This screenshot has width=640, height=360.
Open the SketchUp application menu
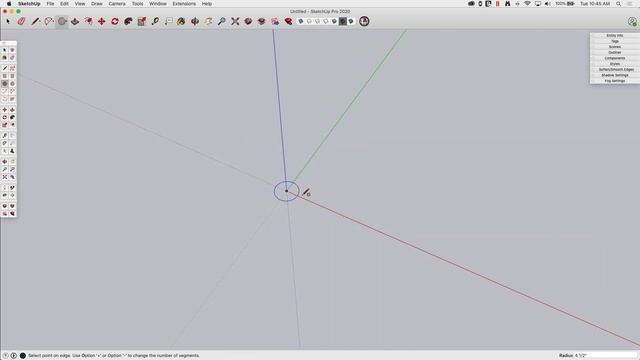pyautogui.click(x=29, y=4)
